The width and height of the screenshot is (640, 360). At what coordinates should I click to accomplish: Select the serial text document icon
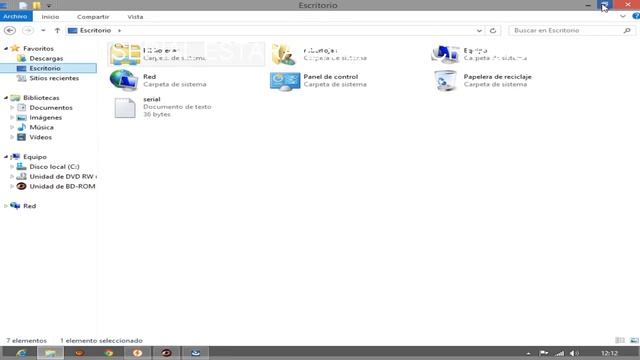[125, 108]
